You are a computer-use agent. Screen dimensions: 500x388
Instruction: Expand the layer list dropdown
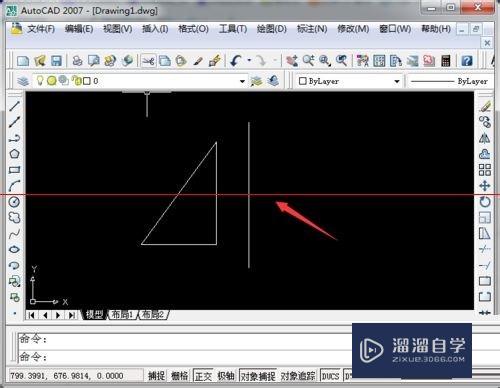[242, 81]
